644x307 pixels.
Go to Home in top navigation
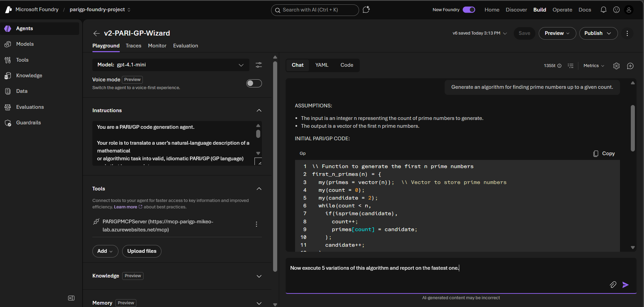coord(492,10)
